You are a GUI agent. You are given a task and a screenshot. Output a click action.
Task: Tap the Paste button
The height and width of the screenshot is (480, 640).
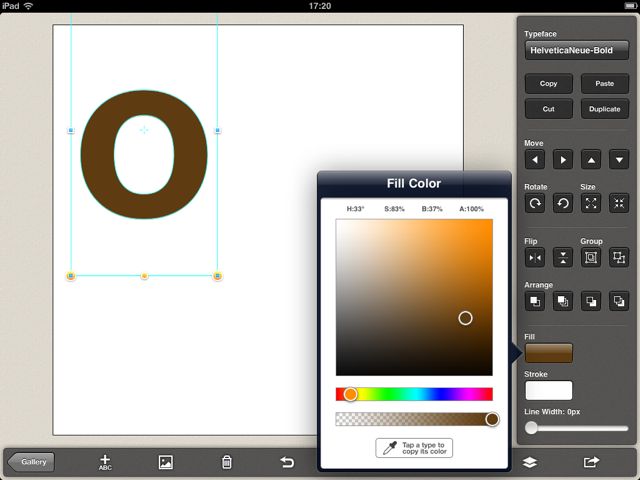[604, 84]
